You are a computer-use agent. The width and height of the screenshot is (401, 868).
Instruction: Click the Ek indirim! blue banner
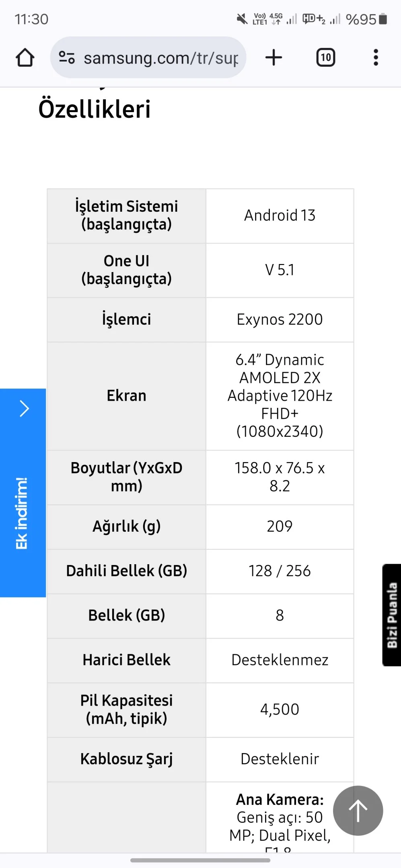point(23,493)
